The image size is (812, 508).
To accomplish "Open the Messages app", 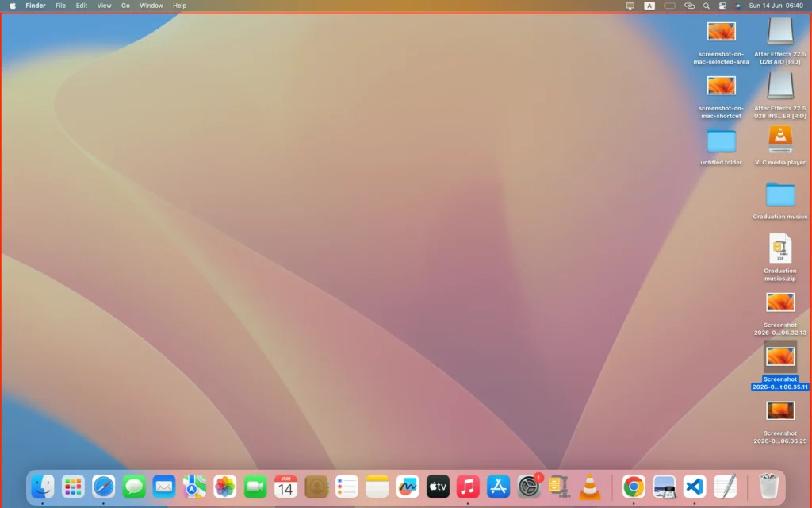I will click(x=133, y=487).
